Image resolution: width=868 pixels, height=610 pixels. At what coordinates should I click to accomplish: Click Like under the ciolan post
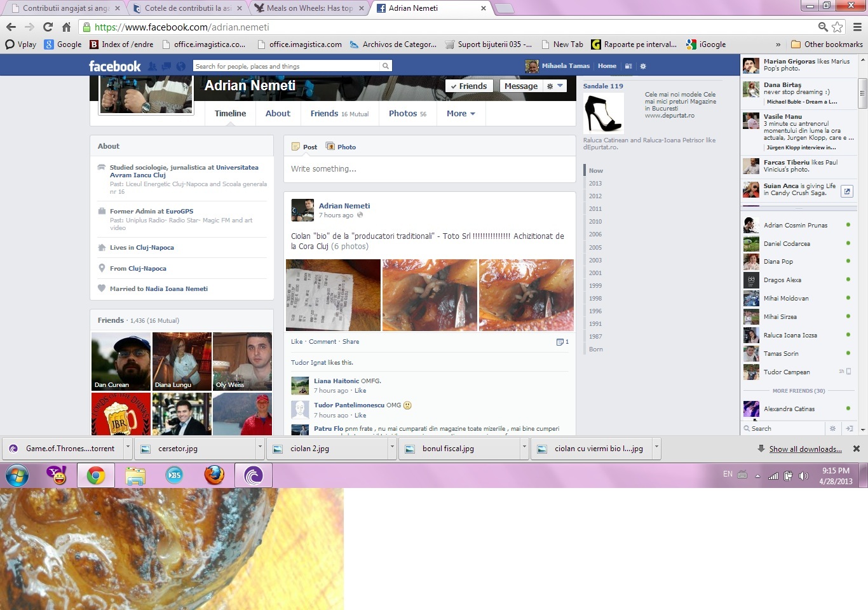coord(297,342)
